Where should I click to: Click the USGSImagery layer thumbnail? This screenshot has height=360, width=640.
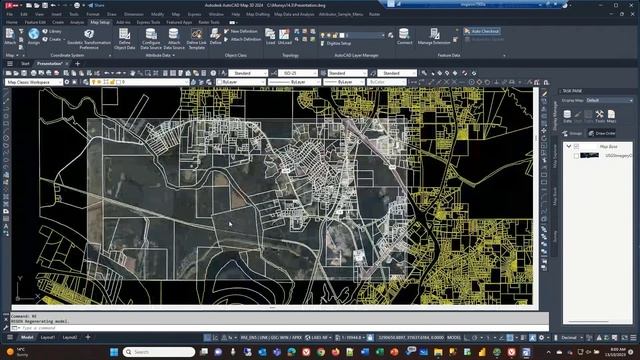point(589,156)
